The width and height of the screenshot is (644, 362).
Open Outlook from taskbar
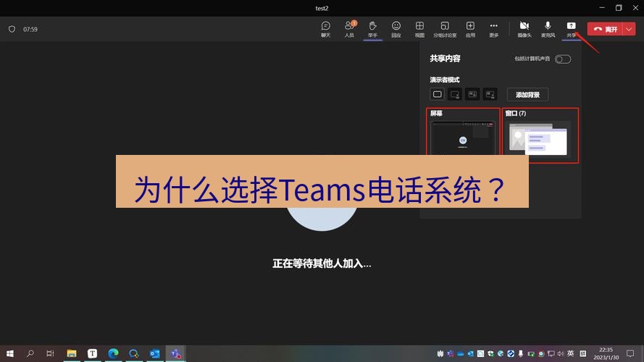155,353
